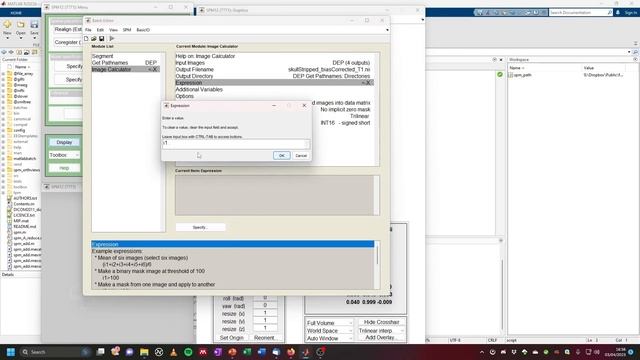Image resolution: width=640 pixels, height=360 pixels.
Task: Open a batch file in Batch Editor
Action: pos(94,38)
